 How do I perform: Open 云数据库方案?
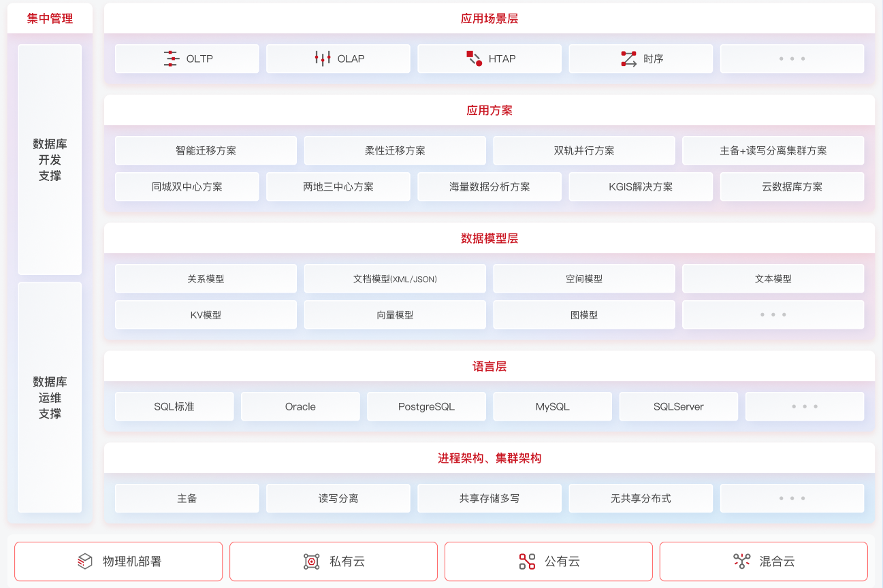792,186
